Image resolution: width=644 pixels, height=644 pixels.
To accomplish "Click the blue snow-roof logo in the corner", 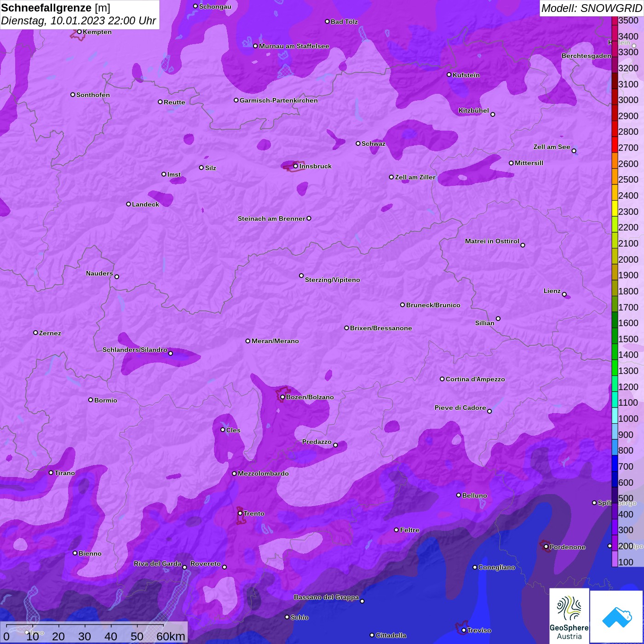I will [617, 616].
